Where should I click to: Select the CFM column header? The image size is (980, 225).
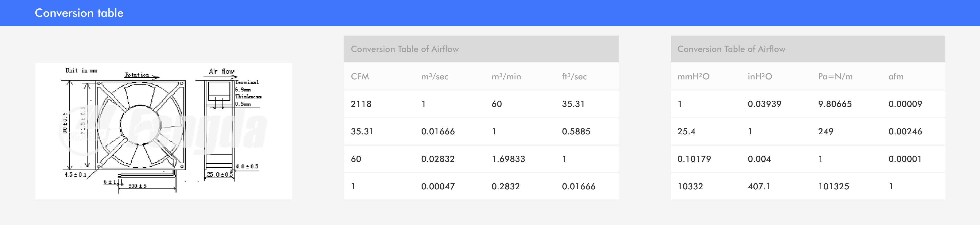[x=360, y=76]
